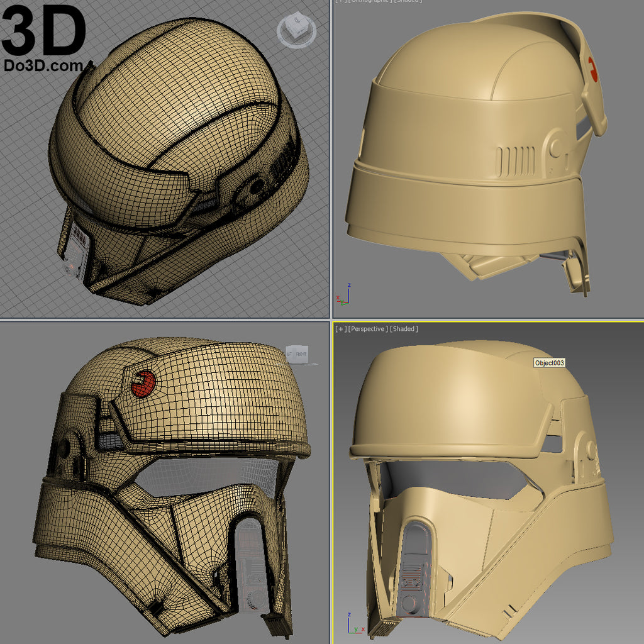Click the Object003 tooltip label

(x=549, y=363)
